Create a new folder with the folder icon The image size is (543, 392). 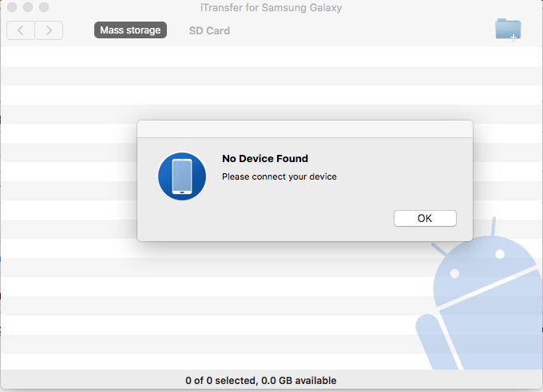[x=508, y=30]
